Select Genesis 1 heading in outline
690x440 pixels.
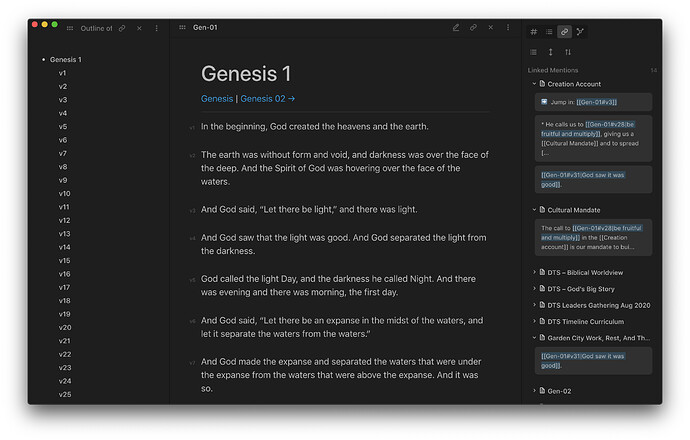pyautogui.click(x=66, y=60)
